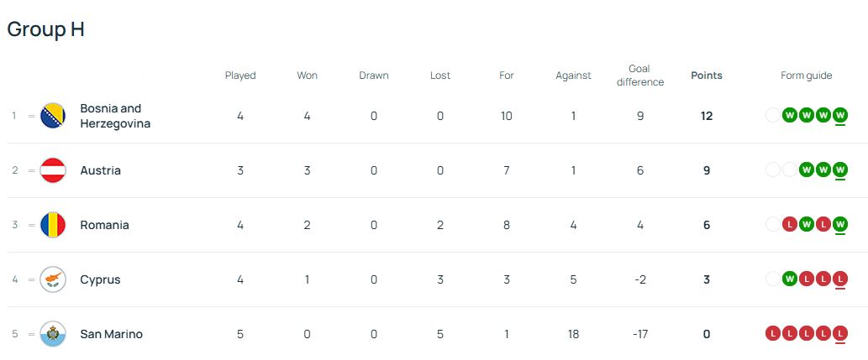This screenshot has height=360, width=868.
Task: Select Cyprus's green W form badge
Action: 790,279
